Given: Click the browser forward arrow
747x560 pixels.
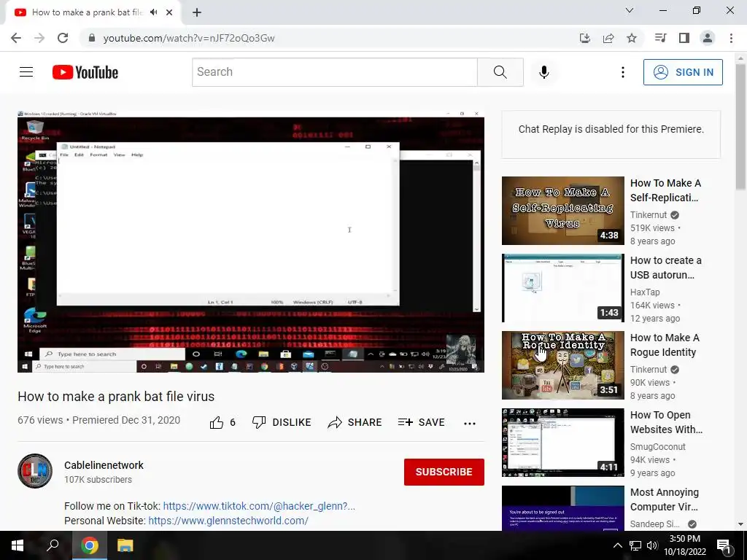Looking at the screenshot, I should pos(39,38).
